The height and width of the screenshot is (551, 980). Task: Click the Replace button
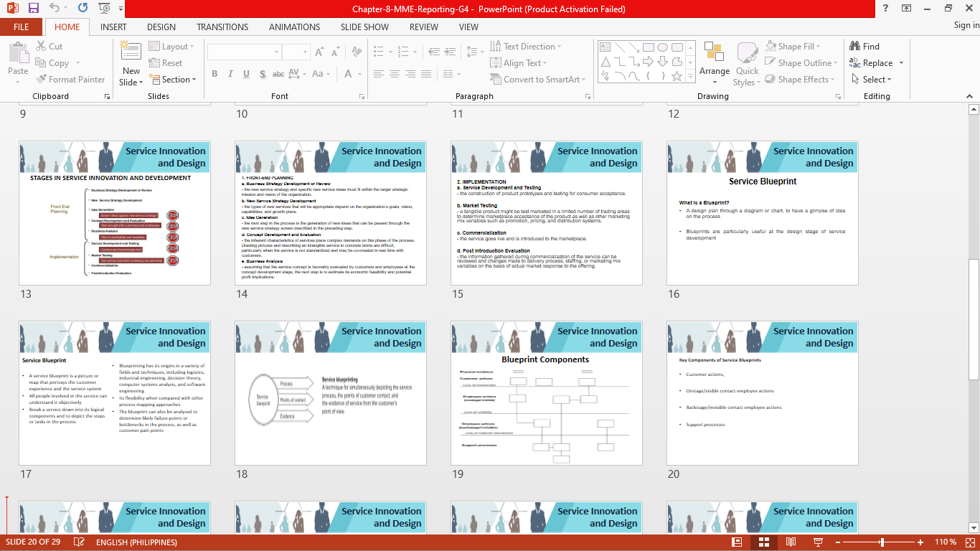tap(871, 62)
